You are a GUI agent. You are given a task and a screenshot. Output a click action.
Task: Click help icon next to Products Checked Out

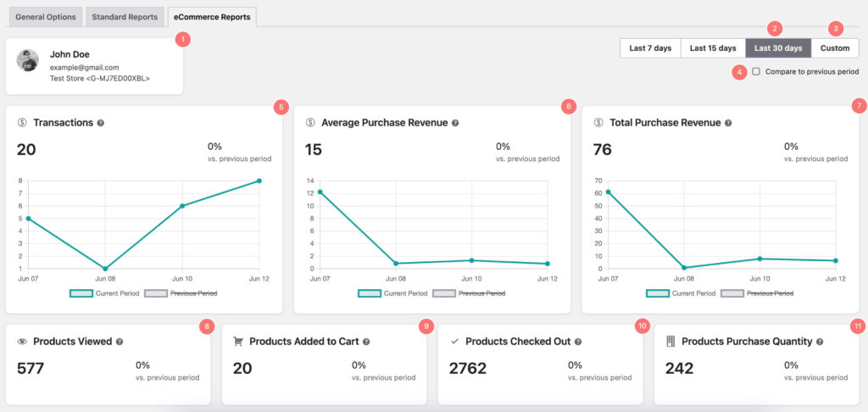pyautogui.click(x=578, y=342)
